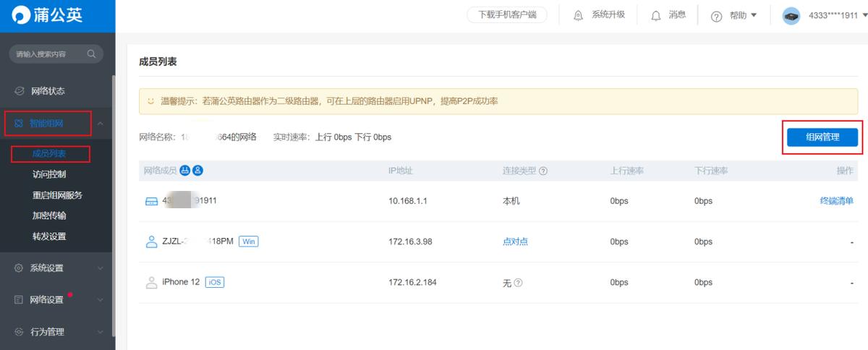Click the 本机 connection type cell
This screenshot has height=350, width=868.
(x=511, y=201)
